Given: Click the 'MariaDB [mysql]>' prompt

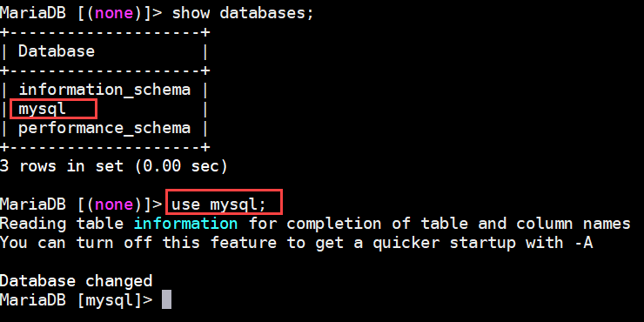Looking at the screenshot, I should (x=76, y=300).
